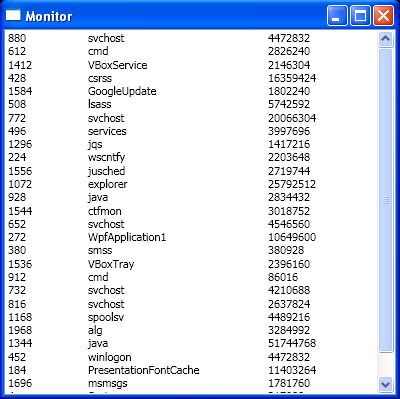Click the memory value 10649600
Image resolution: width=400 pixels, height=399 pixels.
click(x=292, y=237)
